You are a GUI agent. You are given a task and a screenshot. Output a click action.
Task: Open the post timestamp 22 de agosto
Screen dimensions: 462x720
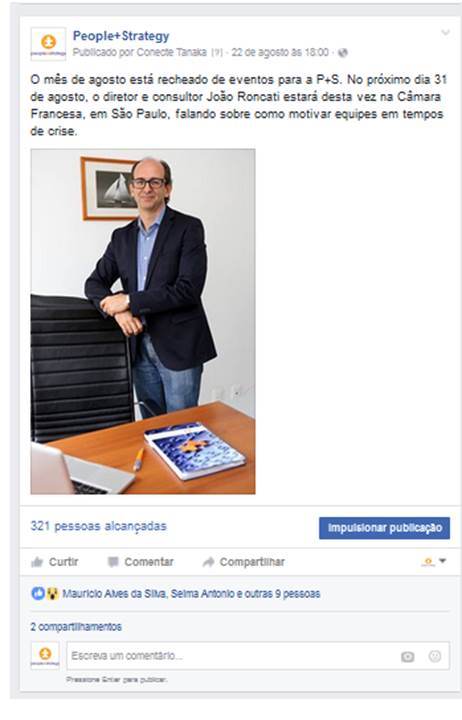point(280,52)
